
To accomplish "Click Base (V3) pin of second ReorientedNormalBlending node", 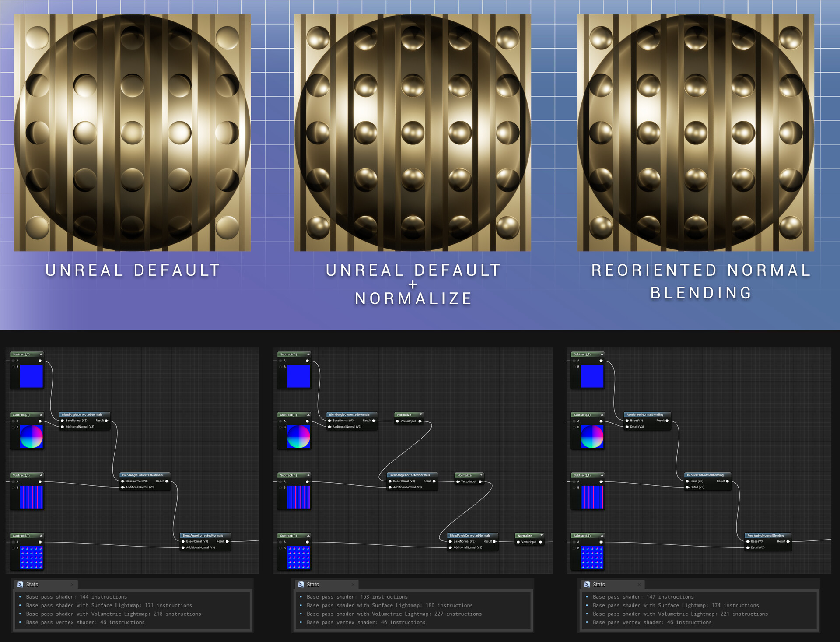I will pos(687,481).
